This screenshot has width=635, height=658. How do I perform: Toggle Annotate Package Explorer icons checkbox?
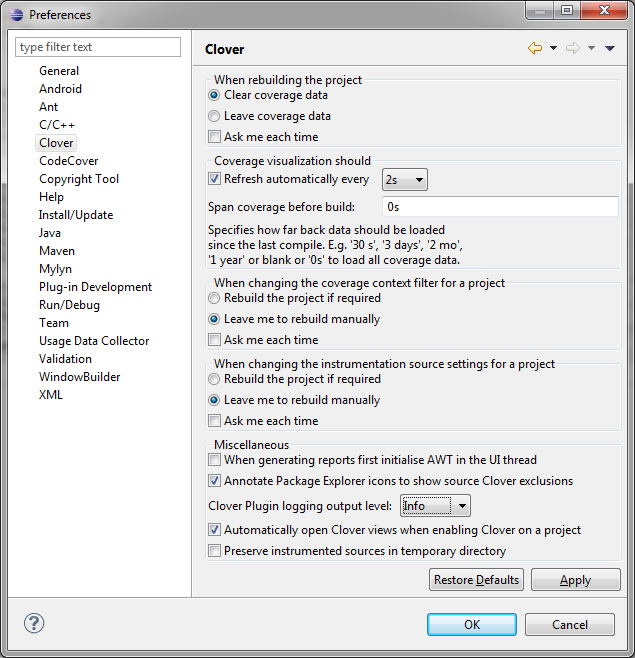tap(214, 481)
